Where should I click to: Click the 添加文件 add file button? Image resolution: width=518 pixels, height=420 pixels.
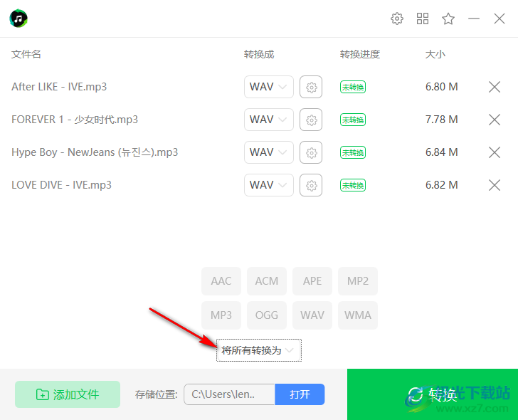pos(68,394)
